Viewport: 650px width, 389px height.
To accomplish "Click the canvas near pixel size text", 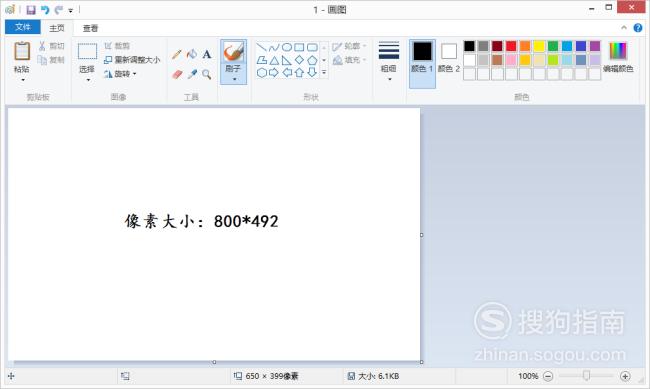I will coord(201,221).
